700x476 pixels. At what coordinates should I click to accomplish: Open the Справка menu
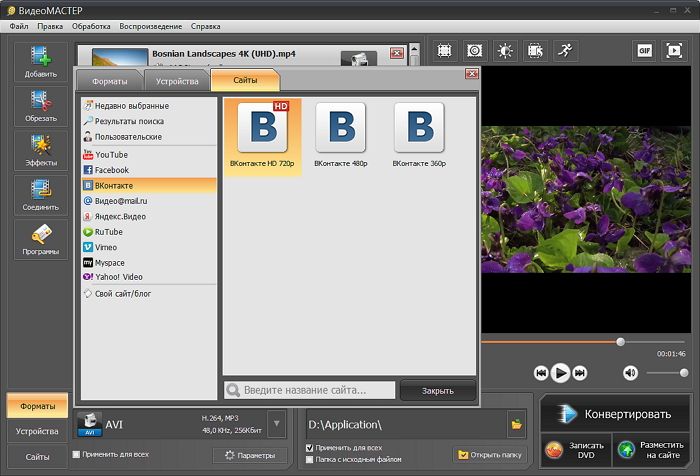205,26
